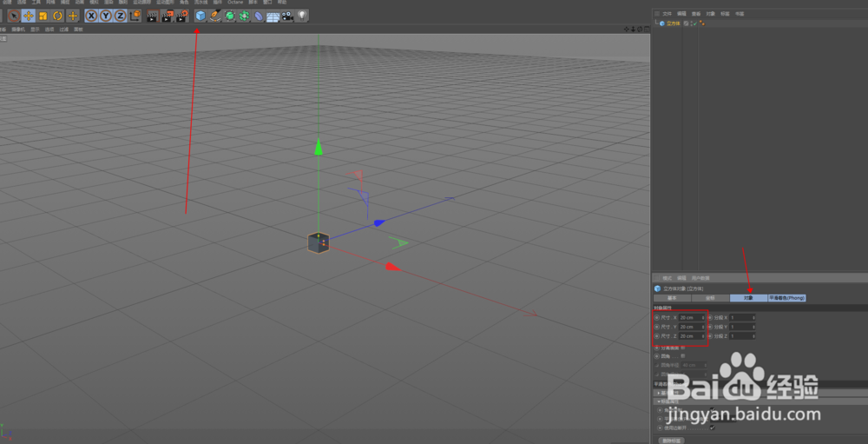
Task: Add a camera object
Action: click(x=286, y=17)
